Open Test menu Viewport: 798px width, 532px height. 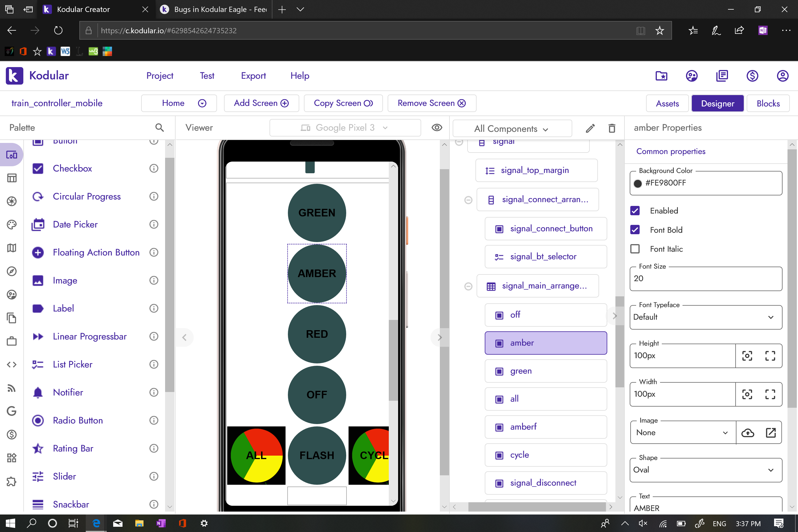pos(207,76)
